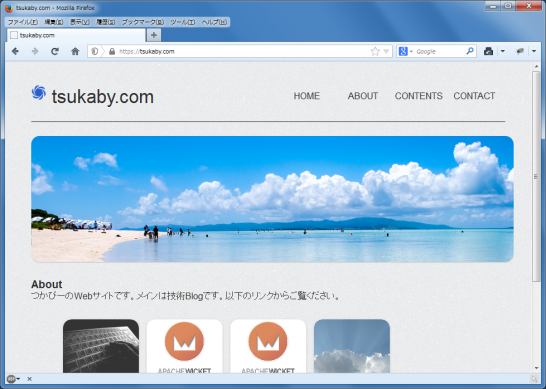Click the vertical scrollbar thumb
Screen dimensions: 546x389
[536, 177]
